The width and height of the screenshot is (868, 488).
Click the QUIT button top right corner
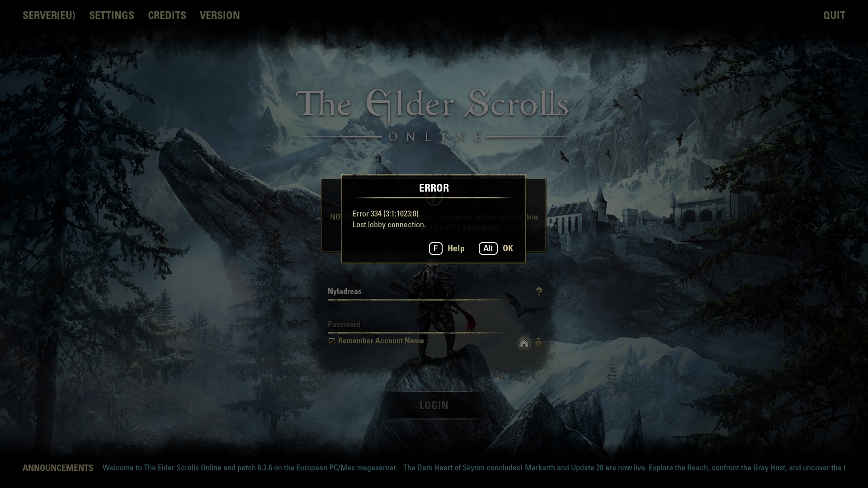(835, 15)
